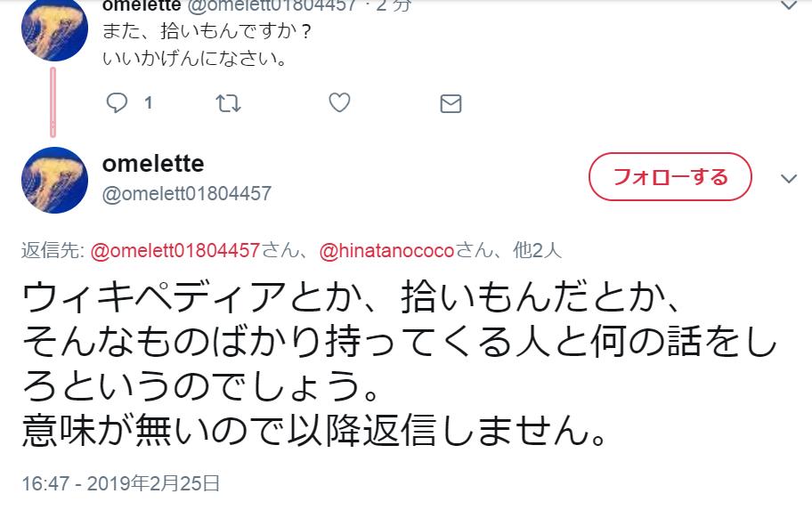Viewport: 812px width, 510px height.
Task: Open jellyfish avatar of the top tweet
Action: [x=53, y=27]
